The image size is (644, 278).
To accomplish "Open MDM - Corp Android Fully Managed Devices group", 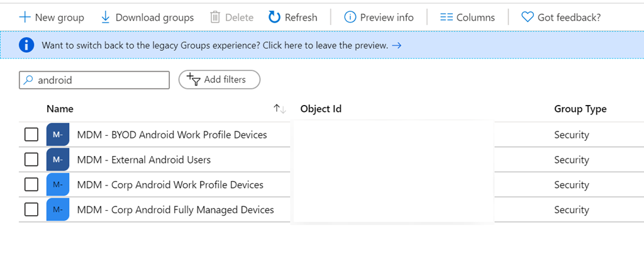I will (175, 209).
